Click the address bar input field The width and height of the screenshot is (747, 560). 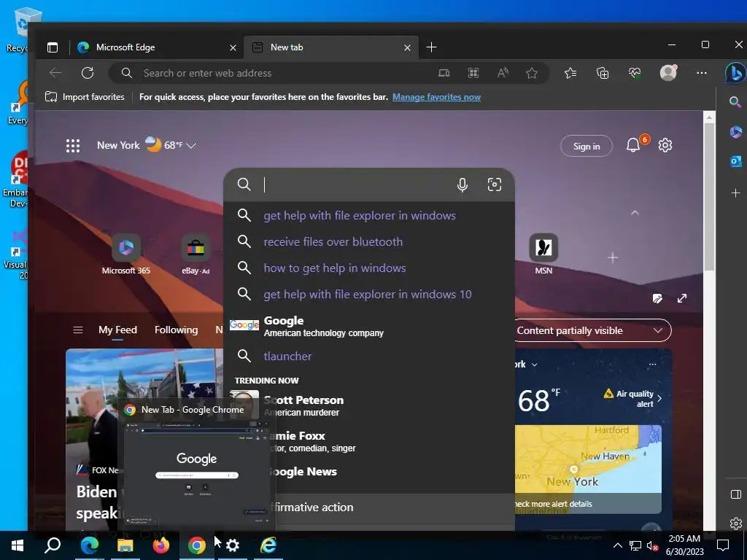click(x=286, y=73)
